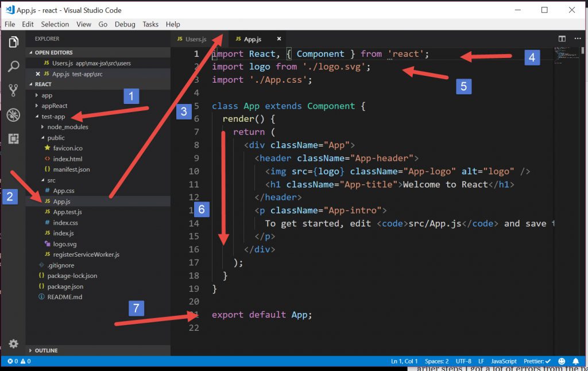This screenshot has height=371, width=588.
Task: Open the Extensions view icon
Action: click(13, 138)
